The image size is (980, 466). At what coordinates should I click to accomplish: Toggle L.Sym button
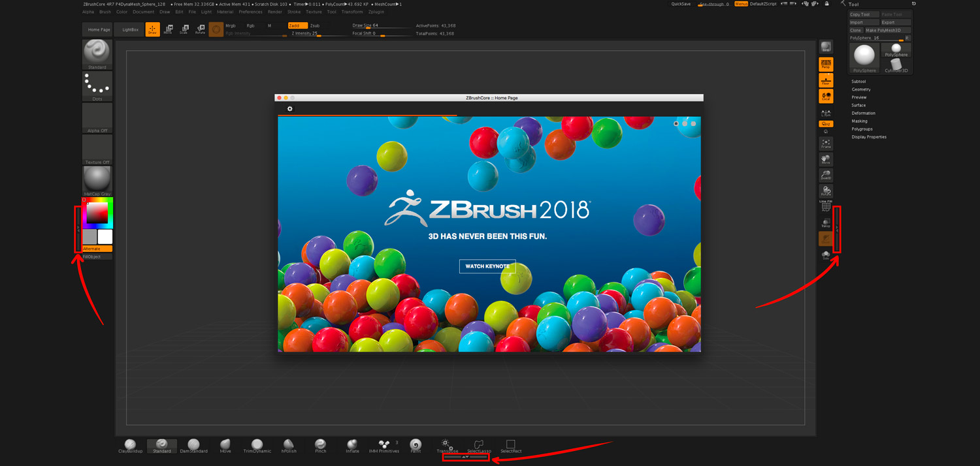(826, 112)
